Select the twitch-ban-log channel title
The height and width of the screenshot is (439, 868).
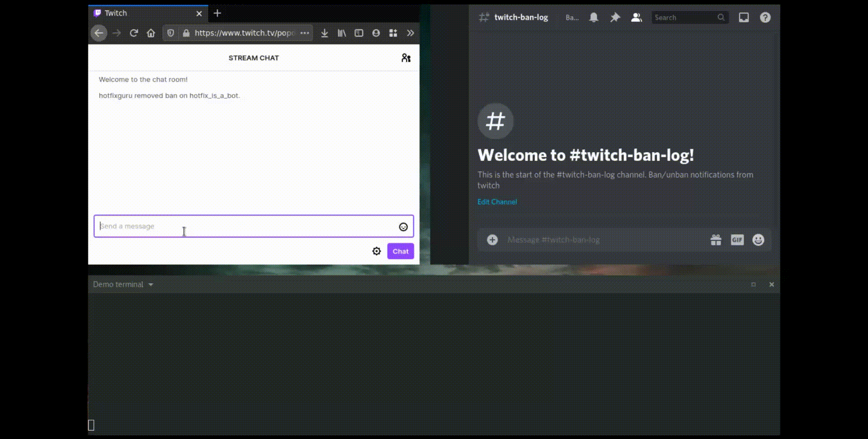click(521, 17)
